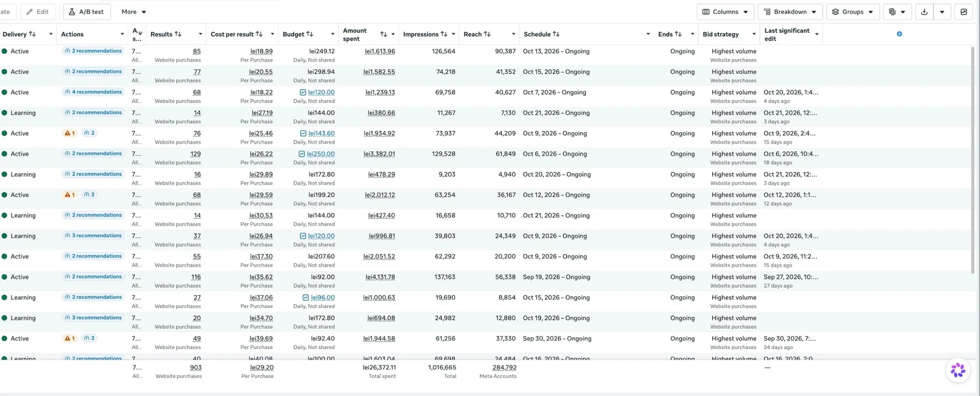980x396 pixels.
Task: Open the lei96.00 budget link
Action: coord(323,298)
